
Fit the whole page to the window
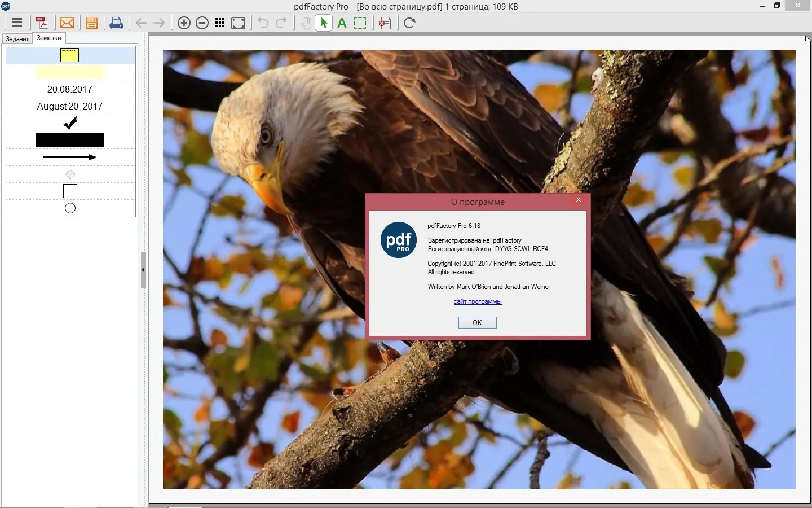click(x=239, y=23)
